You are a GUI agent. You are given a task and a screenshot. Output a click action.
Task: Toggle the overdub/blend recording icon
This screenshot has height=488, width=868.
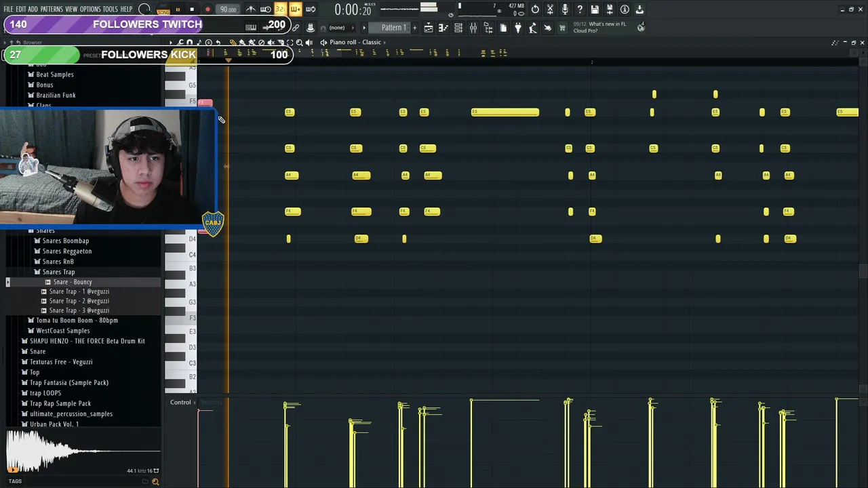pyautogui.click(x=296, y=9)
